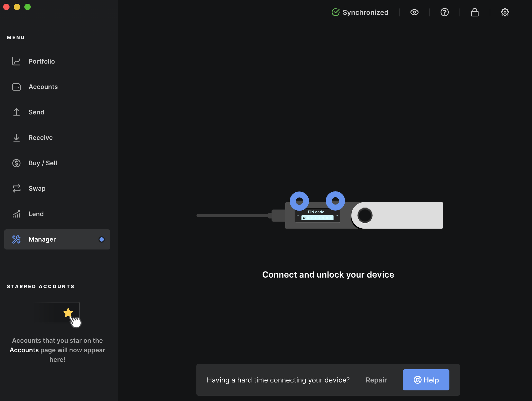
Task: Toggle the question mark help icon
Action: [x=444, y=12]
